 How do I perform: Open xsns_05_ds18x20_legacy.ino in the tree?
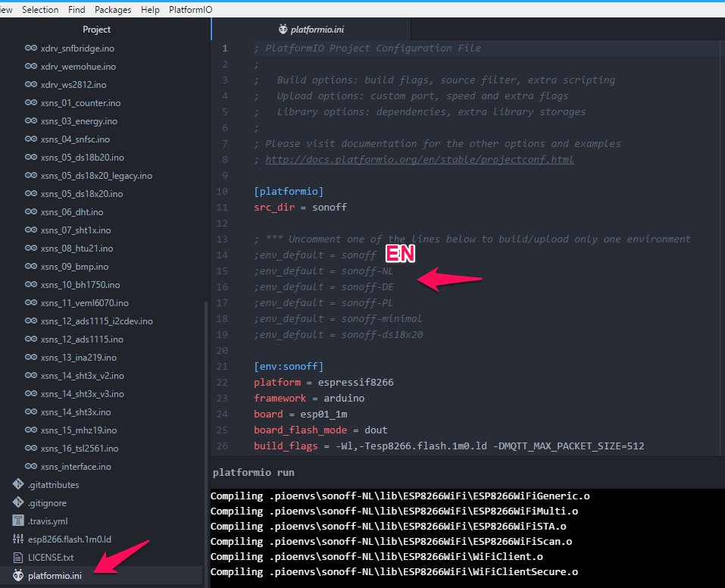[96, 176]
